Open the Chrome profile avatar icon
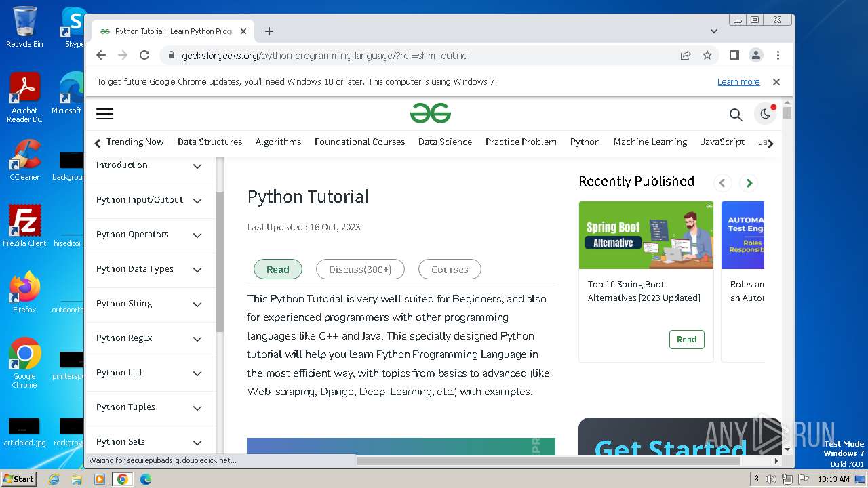Screen dimensions: 868x488 click(755, 55)
